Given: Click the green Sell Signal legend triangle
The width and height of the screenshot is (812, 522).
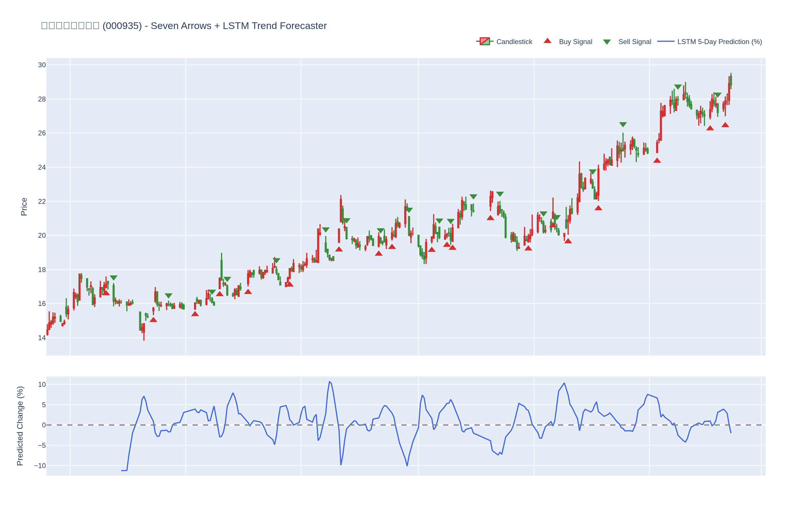Looking at the screenshot, I should tap(607, 42).
